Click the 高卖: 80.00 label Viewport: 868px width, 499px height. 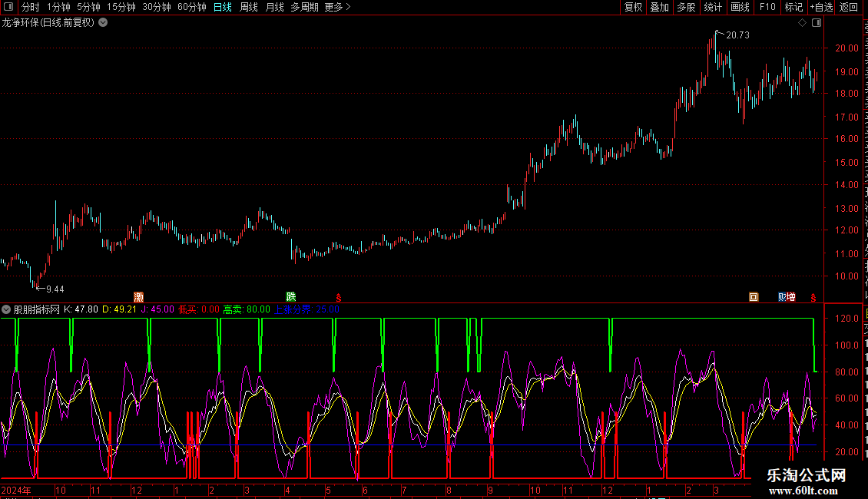tap(247, 309)
